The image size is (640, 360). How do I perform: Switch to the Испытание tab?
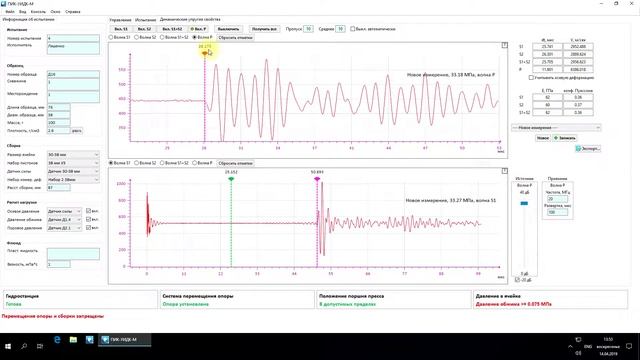tap(145, 20)
